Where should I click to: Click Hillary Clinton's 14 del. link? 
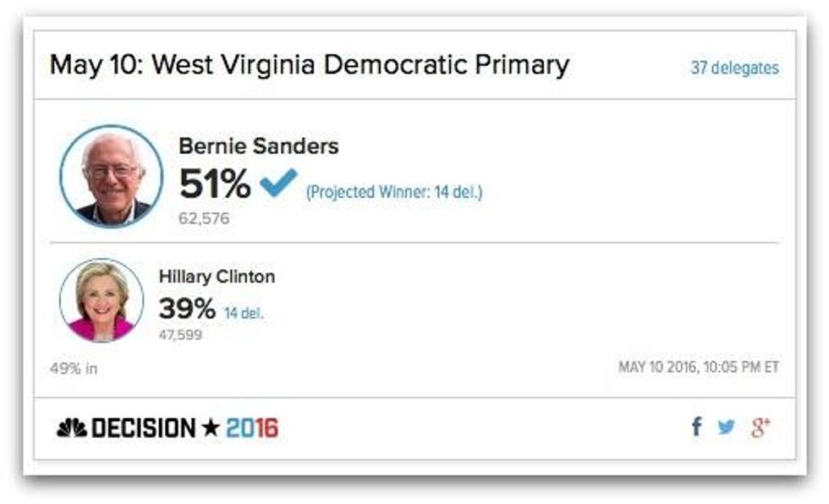click(x=244, y=313)
